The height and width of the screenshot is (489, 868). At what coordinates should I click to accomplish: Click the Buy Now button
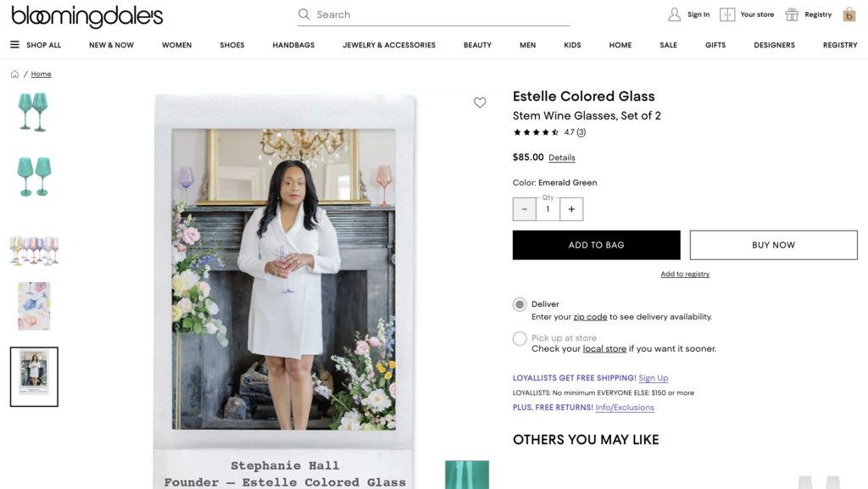773,245
